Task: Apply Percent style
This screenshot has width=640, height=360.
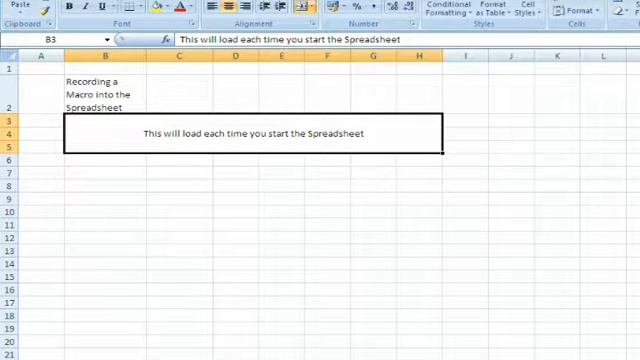Action: (x=357, y=6)
